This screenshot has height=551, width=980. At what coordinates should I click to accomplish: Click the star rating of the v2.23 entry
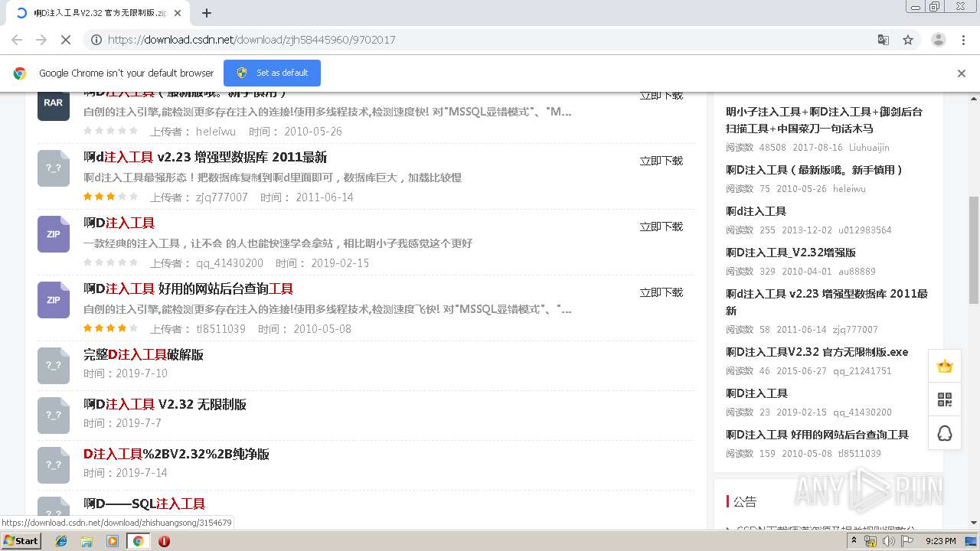point(111,197)
